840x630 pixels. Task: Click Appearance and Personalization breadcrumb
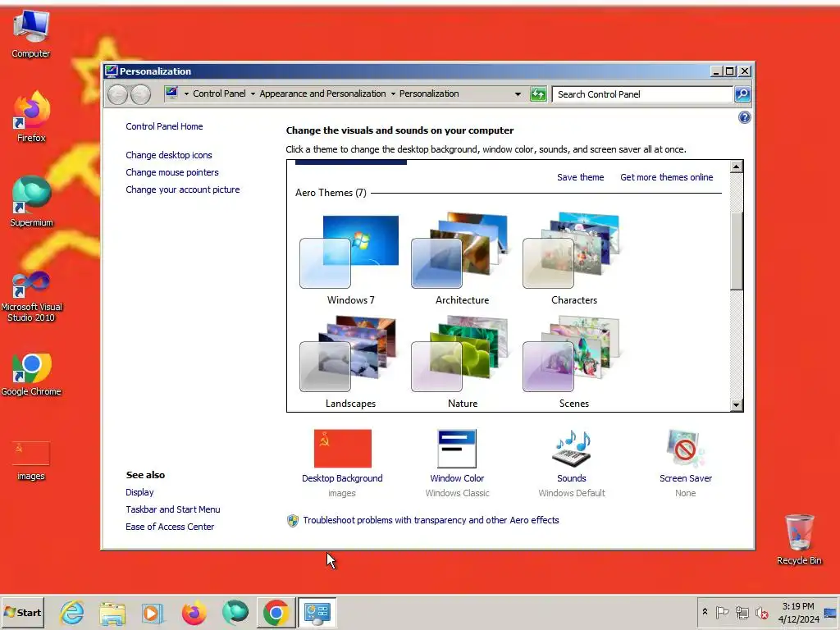(322, 94)
